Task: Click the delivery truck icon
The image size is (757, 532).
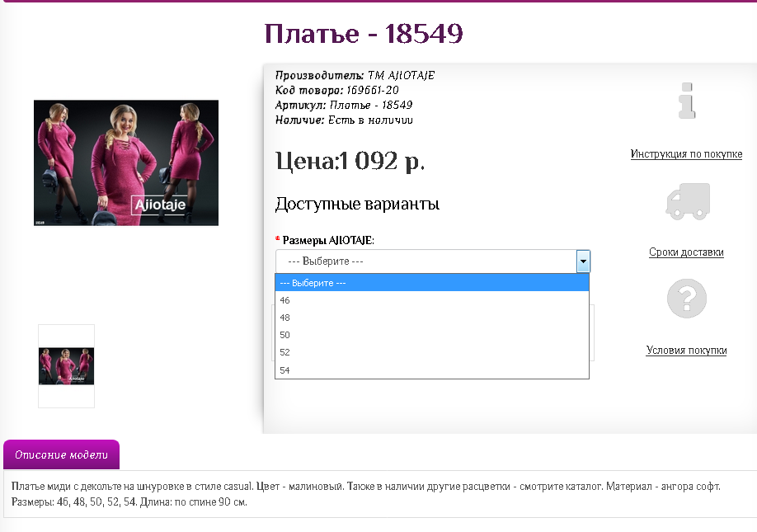Action: click(688, 201)
